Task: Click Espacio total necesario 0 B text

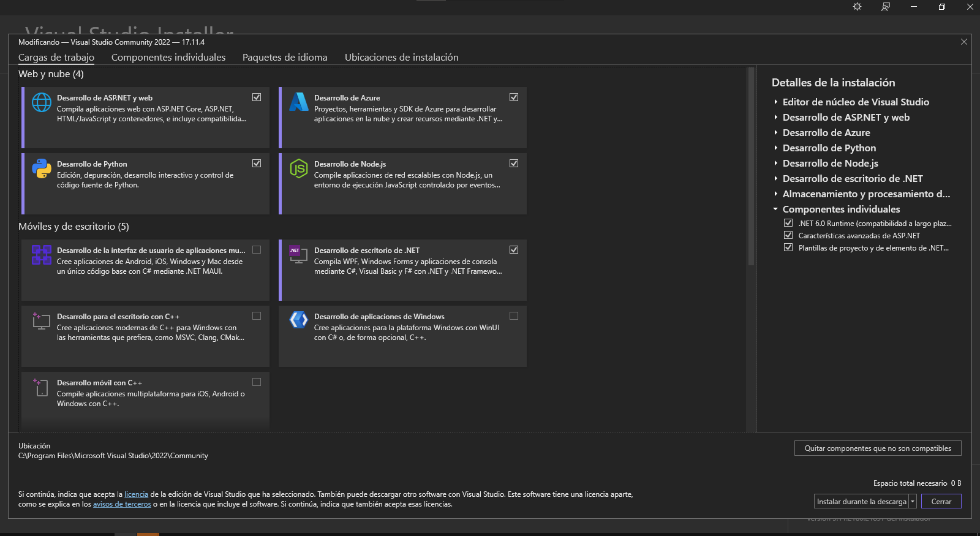Action: coord(917,483)
